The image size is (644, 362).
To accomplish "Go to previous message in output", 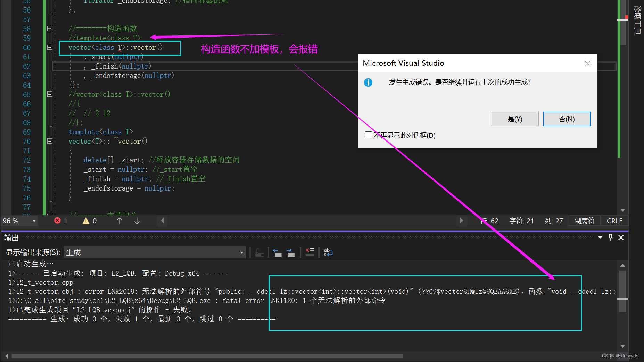I will pos(278,252).
